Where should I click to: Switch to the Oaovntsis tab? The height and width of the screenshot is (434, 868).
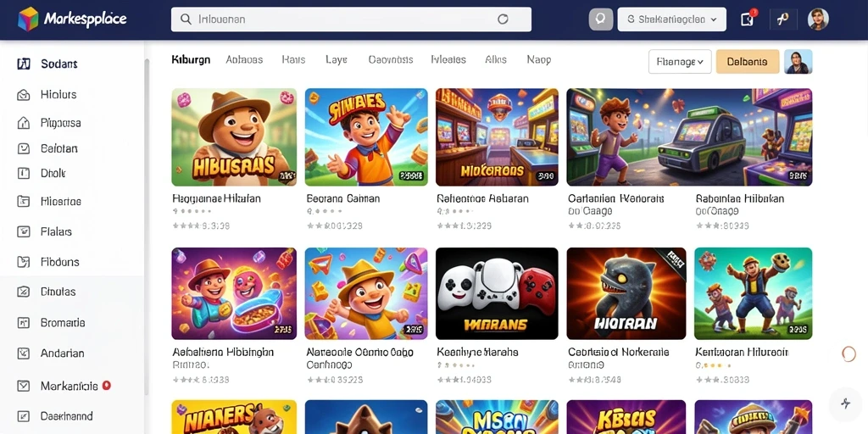(x=391, y=60)
